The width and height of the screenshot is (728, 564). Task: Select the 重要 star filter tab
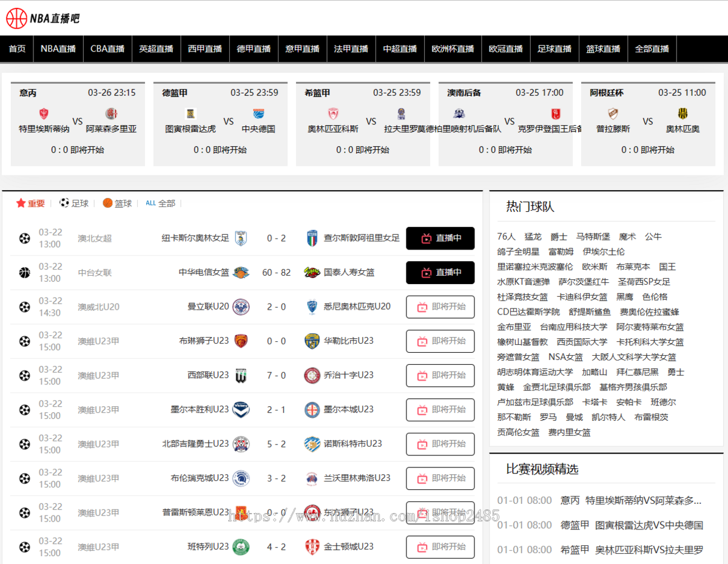[x=30, y=203]
